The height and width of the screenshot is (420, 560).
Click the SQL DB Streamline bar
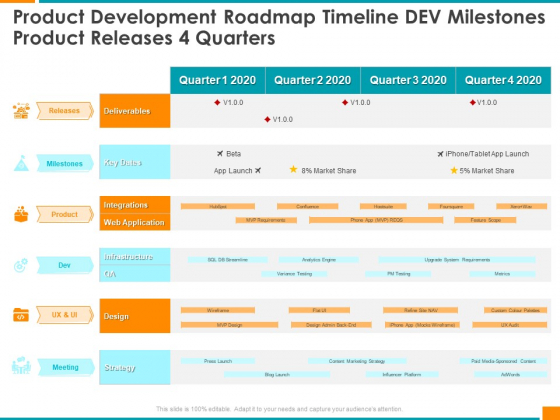[228, 260]
